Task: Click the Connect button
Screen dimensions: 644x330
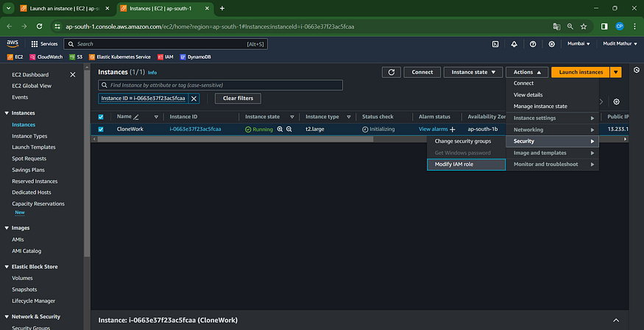Action: coord(422,72)
